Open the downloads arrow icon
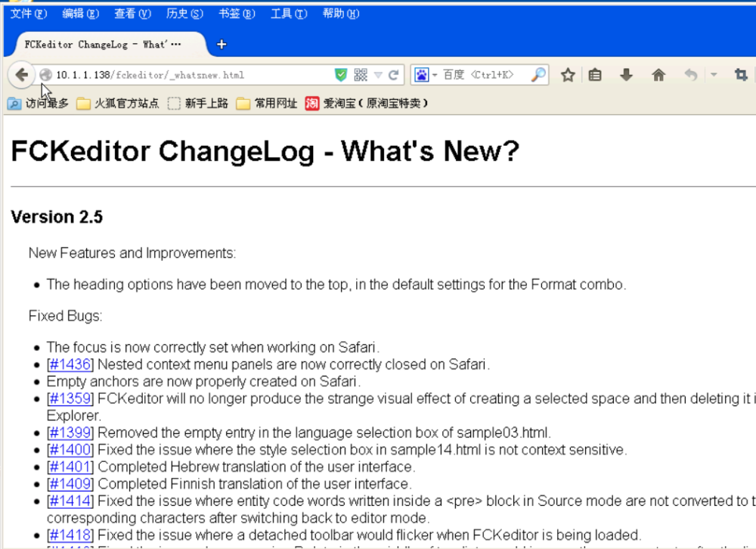Viewport: 756px width, 549px height. click(x=626, y=75)
